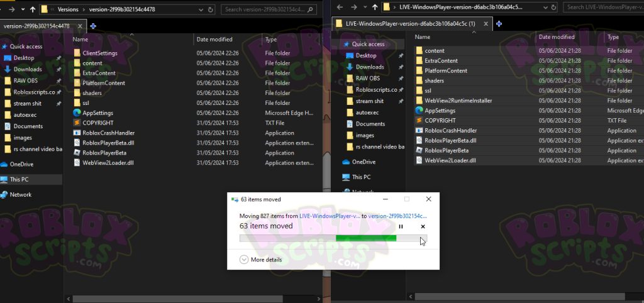Image resolution: width=644 pixels, height=303 pixels.
Task: Go up one folder in left window
Action: [33, 9]
